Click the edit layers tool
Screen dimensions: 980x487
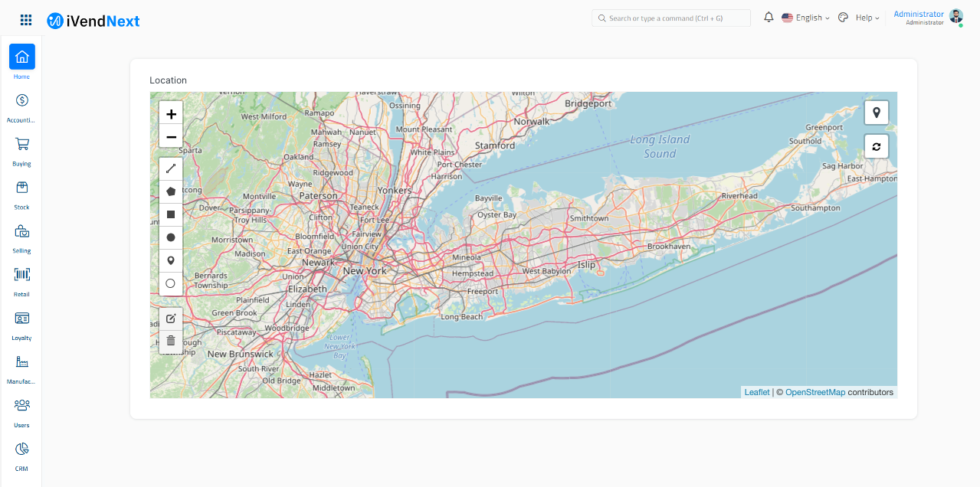click(171, 319)
